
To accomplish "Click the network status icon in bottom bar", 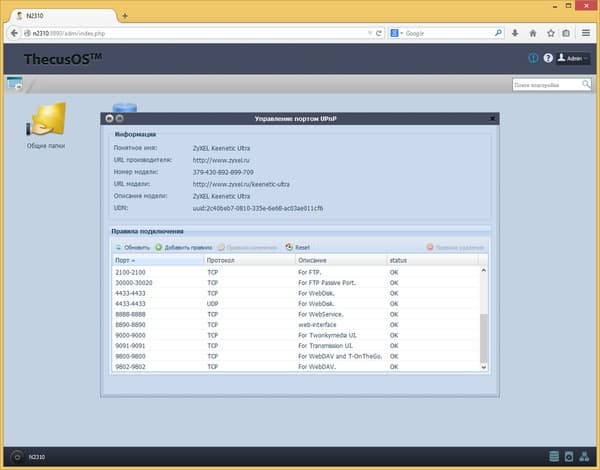I will [x=584, y=457].
